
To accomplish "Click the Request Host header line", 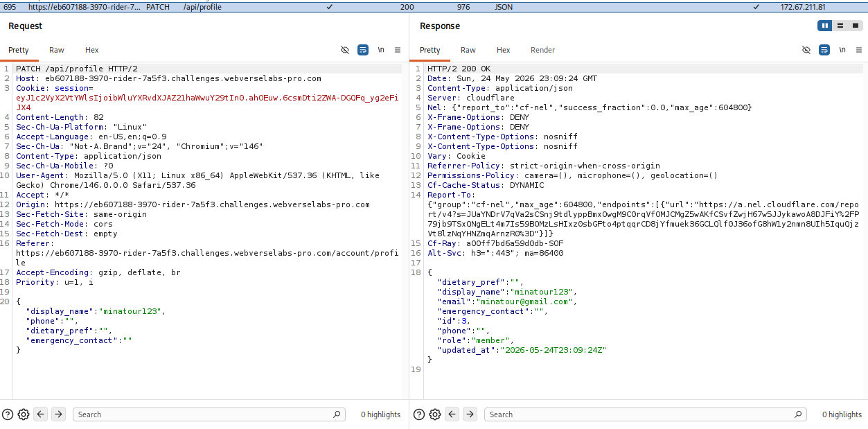I will click(x=168, y=78).
